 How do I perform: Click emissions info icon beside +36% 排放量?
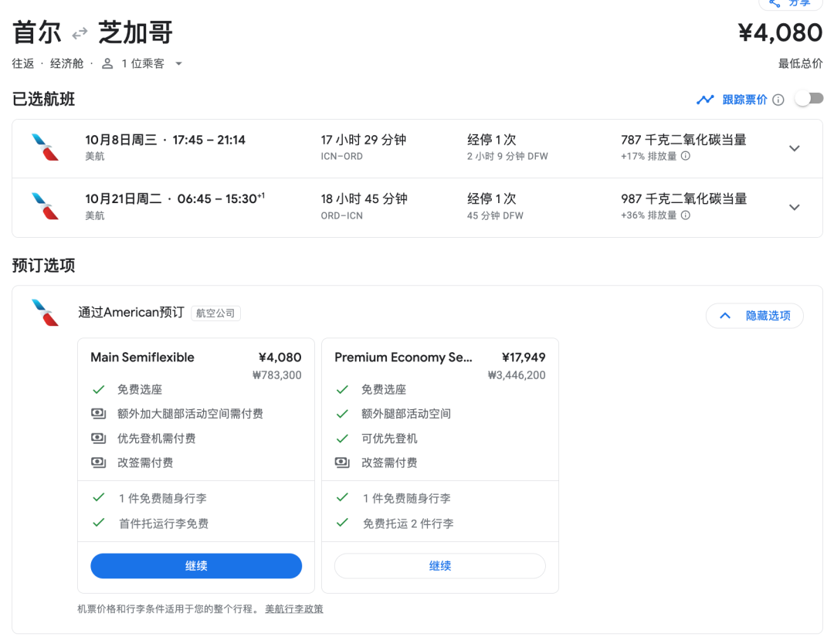point(686,215)
